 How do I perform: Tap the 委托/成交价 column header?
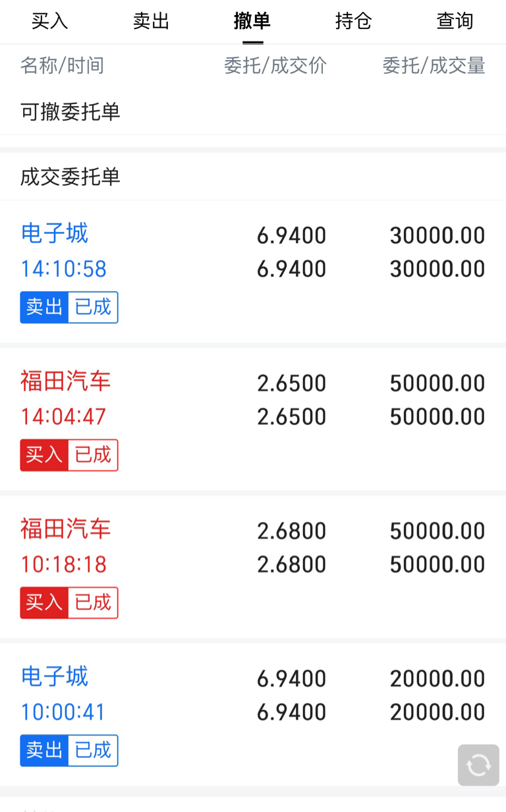[275, 65]
